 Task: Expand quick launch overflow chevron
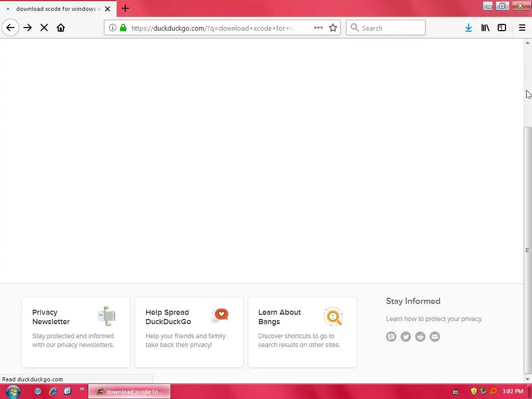click(82, 389)
